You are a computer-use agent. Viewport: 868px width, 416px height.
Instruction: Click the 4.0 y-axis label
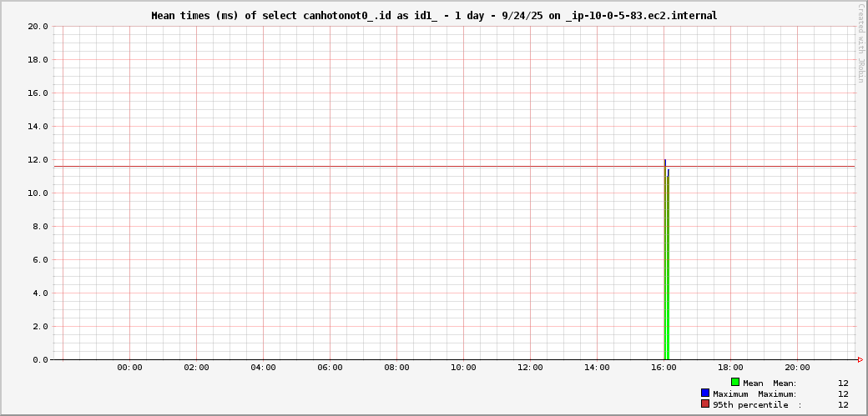(x=40, y=293)
